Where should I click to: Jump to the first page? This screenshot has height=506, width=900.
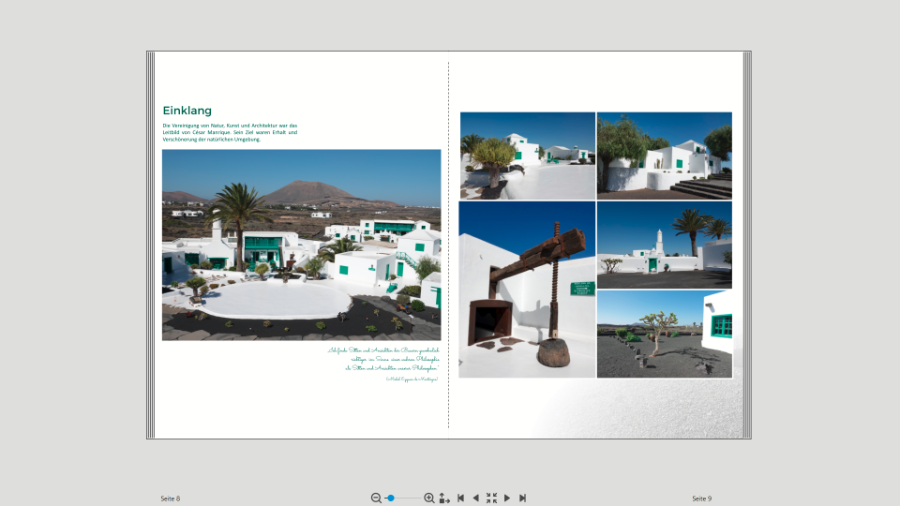coord(461,498)
